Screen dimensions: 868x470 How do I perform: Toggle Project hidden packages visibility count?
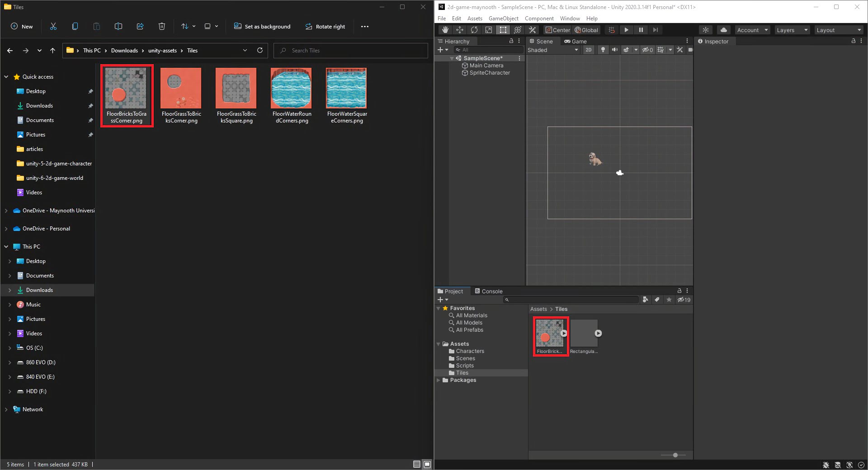point(684,300)
